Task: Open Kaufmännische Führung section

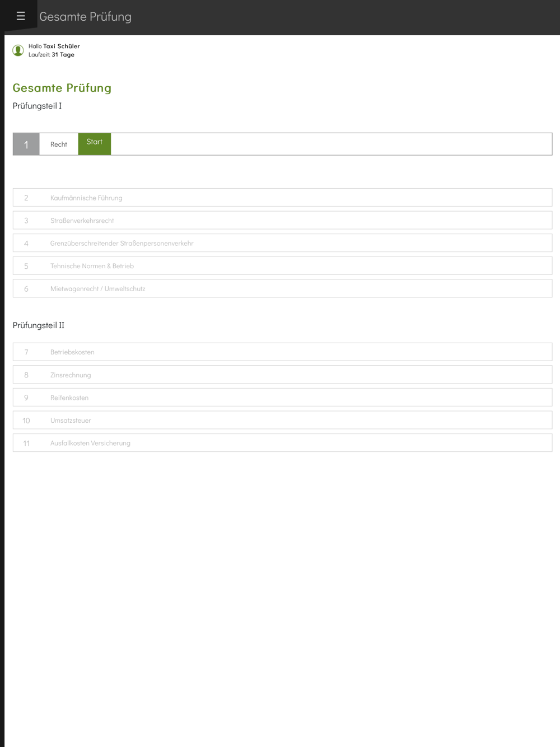Action: pos(282,198)
